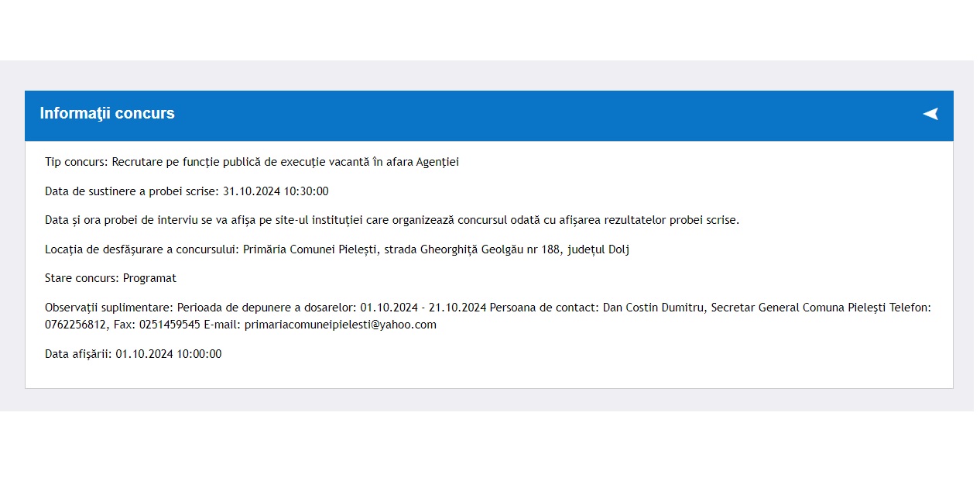Viewport: 980px width, 502px height.
Task: Click the "Stare concurs" label
Action: (81, 278)
